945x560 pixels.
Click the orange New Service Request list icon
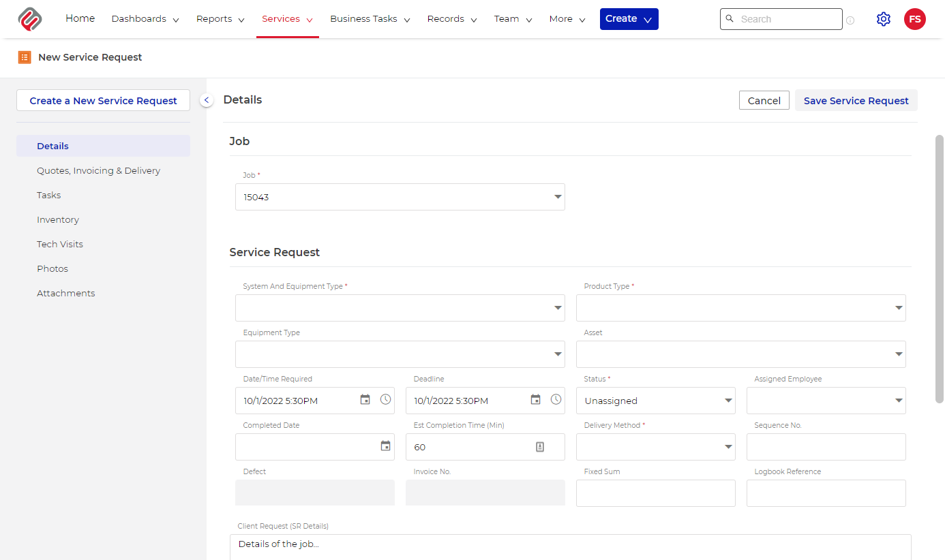tap(25, 57)
